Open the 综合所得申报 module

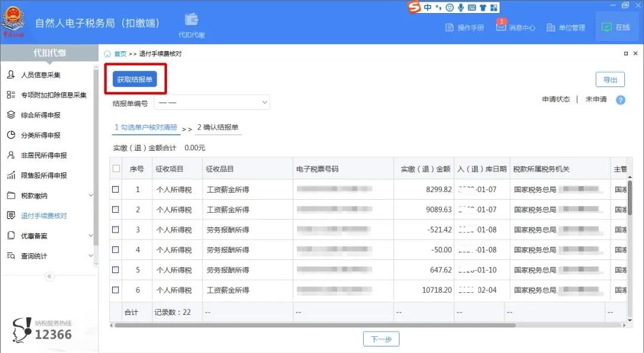41,114
